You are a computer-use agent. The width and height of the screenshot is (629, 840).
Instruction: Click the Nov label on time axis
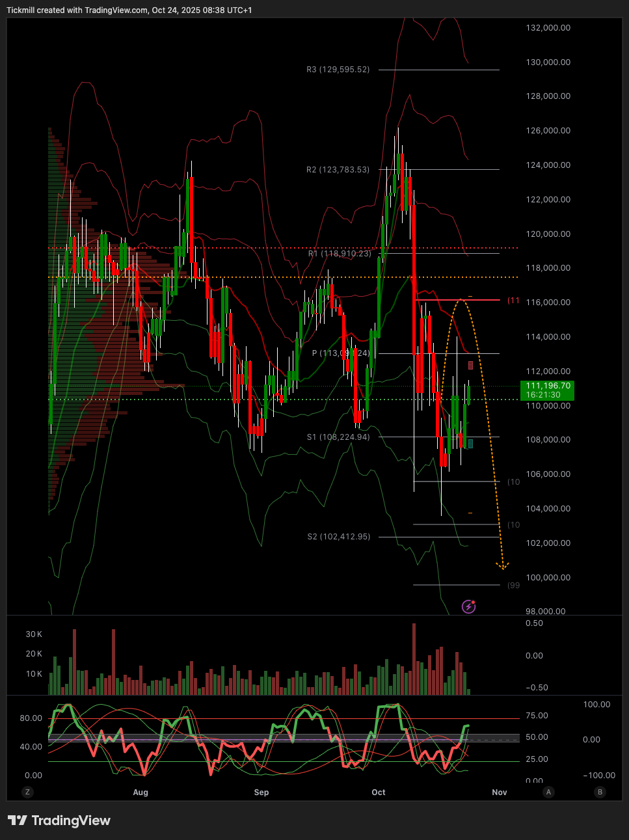500,792
